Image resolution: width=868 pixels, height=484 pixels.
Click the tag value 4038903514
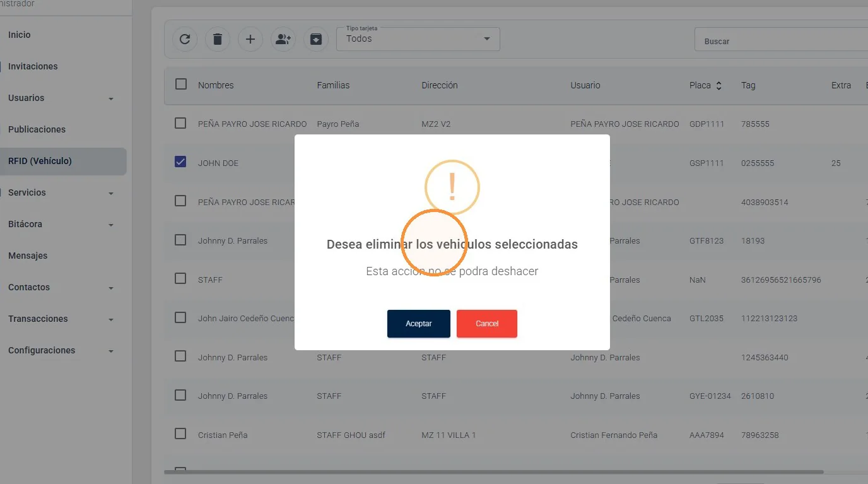(765, 203)
